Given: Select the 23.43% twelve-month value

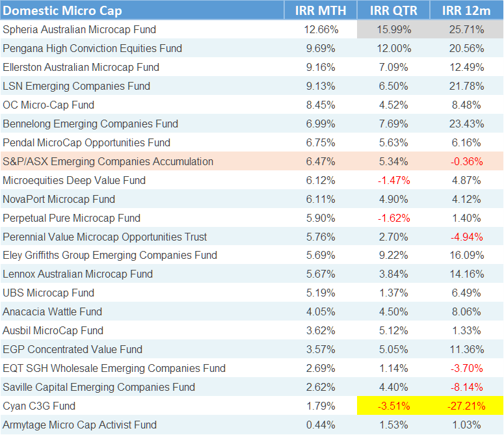Looking at the screenshot, I should coord(466,124).
